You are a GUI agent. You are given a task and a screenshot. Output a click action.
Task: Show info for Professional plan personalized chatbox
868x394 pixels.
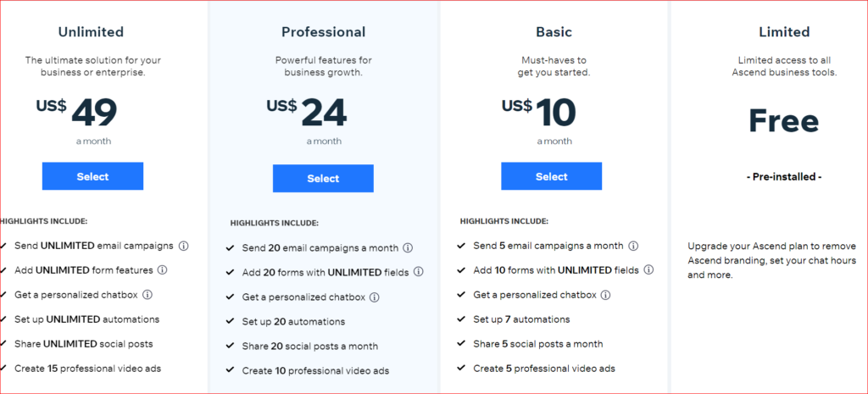click(x=374, y=297)
